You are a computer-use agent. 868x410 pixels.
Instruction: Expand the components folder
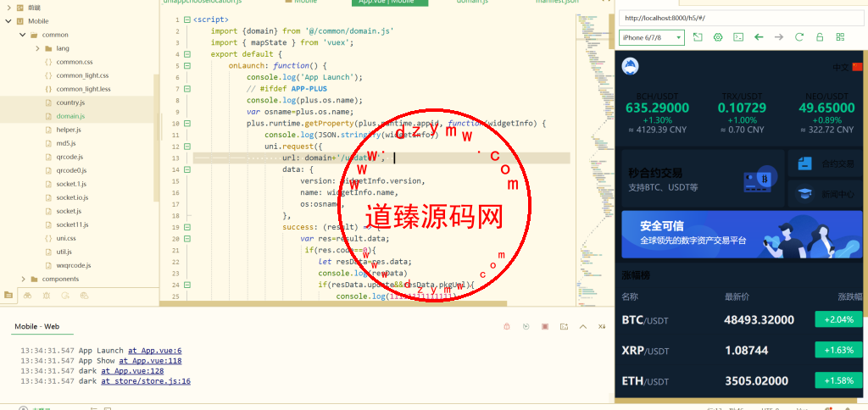tap(23, 279)
